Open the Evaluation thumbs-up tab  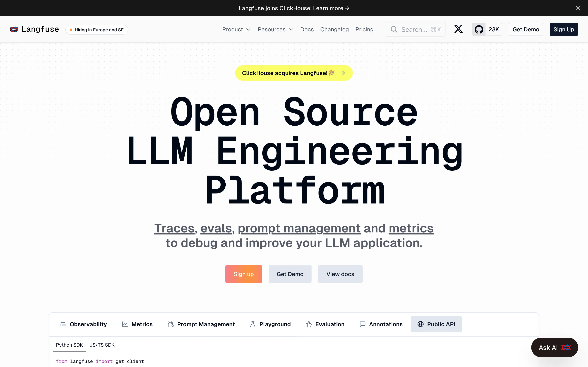point(325,324)
